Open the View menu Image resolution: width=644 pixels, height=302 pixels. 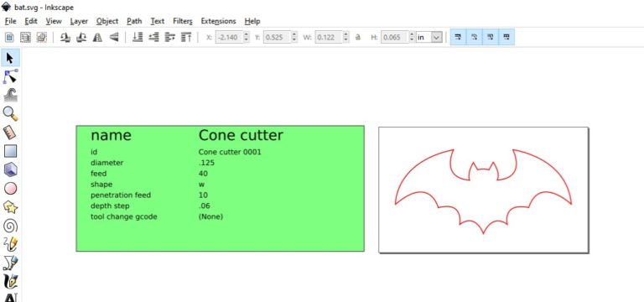coord(54,21)
